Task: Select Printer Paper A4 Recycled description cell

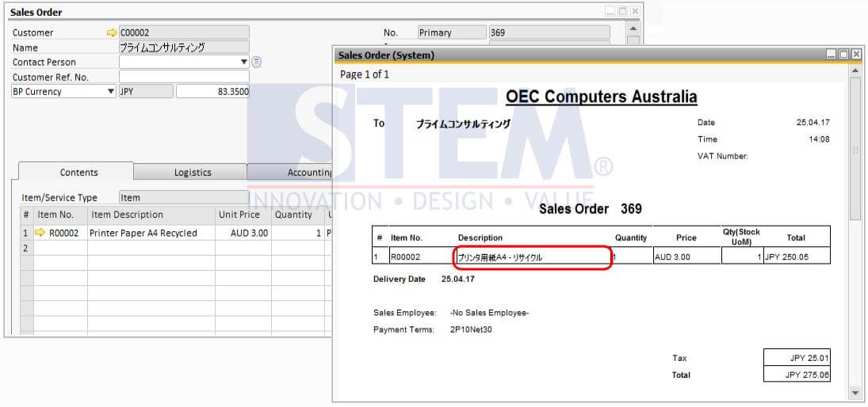Action: click(151, 233)
